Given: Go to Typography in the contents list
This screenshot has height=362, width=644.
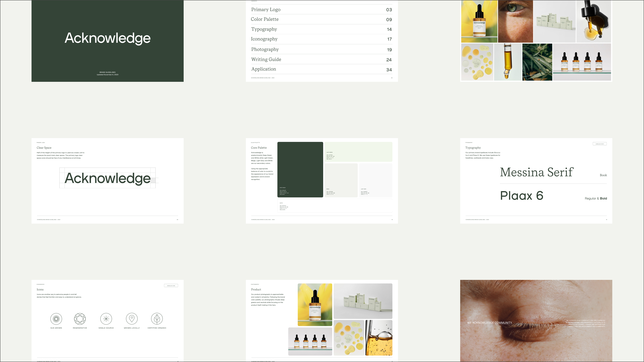Looking at the screenshot, I should [264, 29].
